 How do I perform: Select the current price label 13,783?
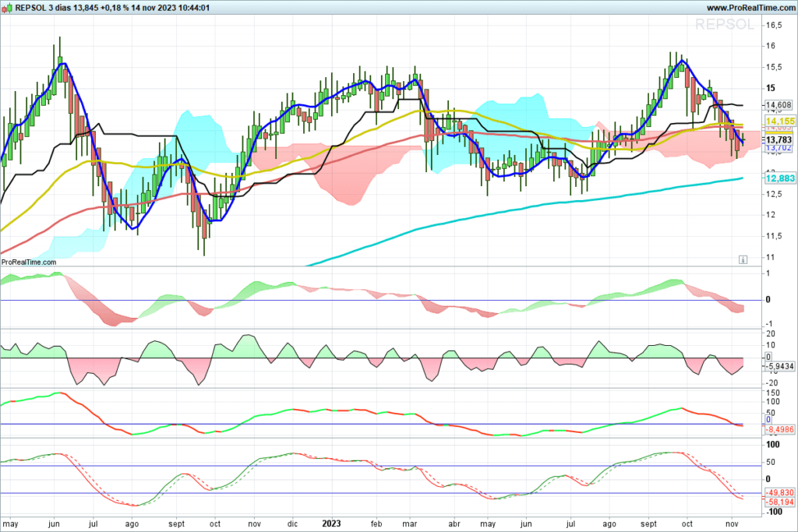tap(779, 139)
